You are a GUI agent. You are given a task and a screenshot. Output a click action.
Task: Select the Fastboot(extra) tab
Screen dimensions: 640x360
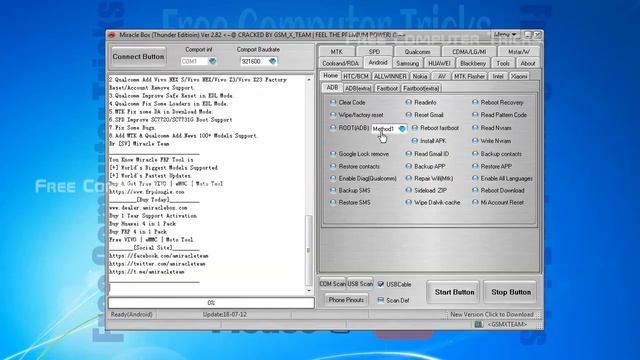(x=421, y=88)
